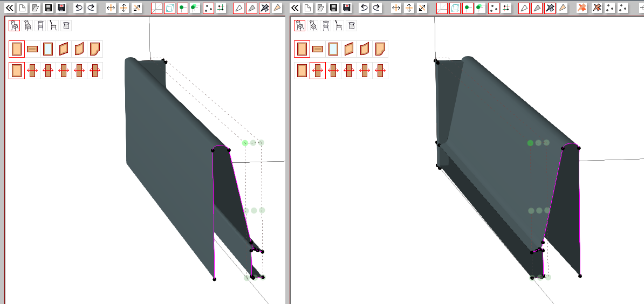The width and height of the screenshot is (644, 304).
Task: Select diagonal scale arrows tool, right window
Action: (422, 8)
